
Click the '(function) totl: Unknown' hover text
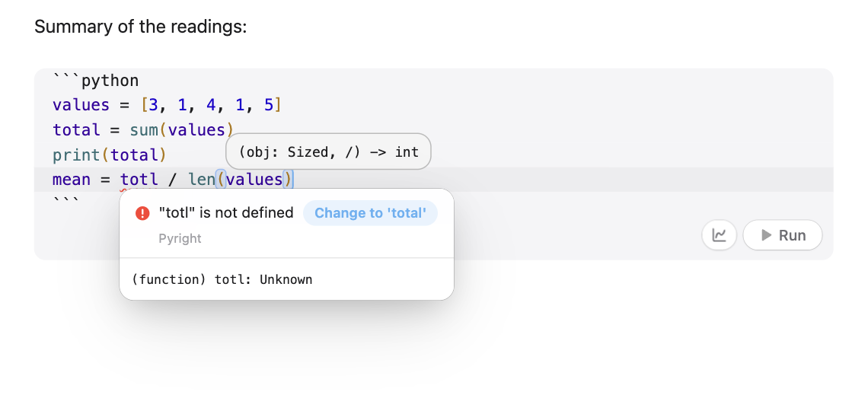[x=222, y=279]
